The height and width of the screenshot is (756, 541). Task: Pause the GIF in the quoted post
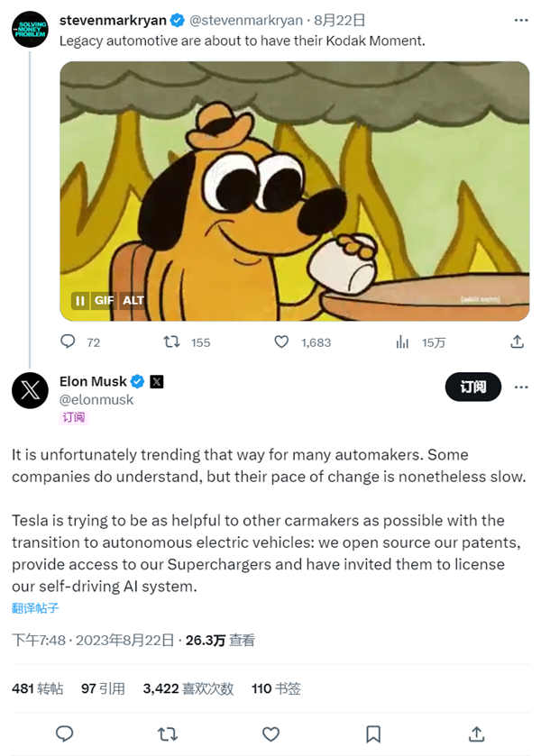(79, 301)
